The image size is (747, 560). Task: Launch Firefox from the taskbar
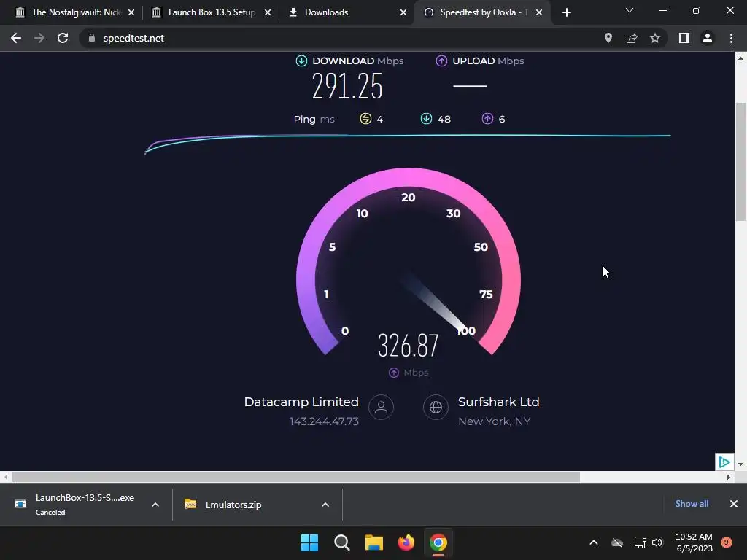tap(406, 542)
